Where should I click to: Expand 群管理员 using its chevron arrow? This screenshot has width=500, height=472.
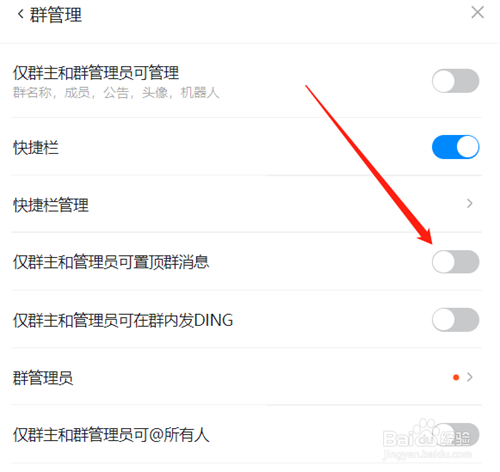tap(470, 377)
